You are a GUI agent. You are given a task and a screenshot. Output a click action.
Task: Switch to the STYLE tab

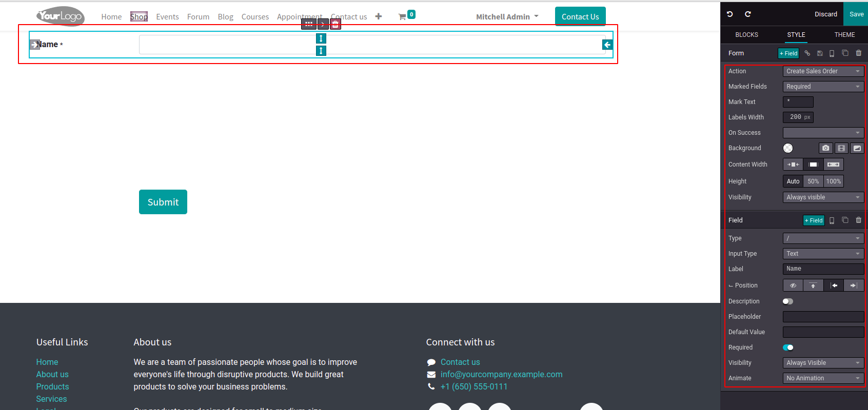(x=796, y=35)
